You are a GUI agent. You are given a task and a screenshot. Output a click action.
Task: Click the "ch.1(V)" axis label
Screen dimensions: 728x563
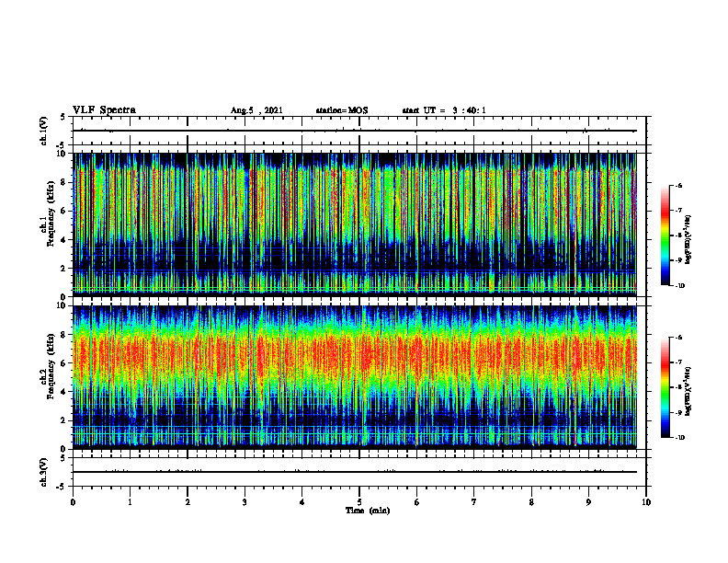(x=44, y=131)
